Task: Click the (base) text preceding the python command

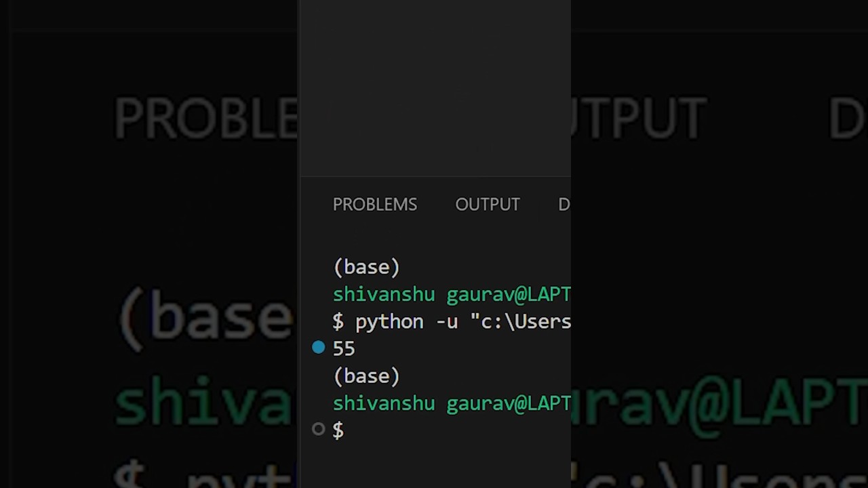Action: point(366,267)
